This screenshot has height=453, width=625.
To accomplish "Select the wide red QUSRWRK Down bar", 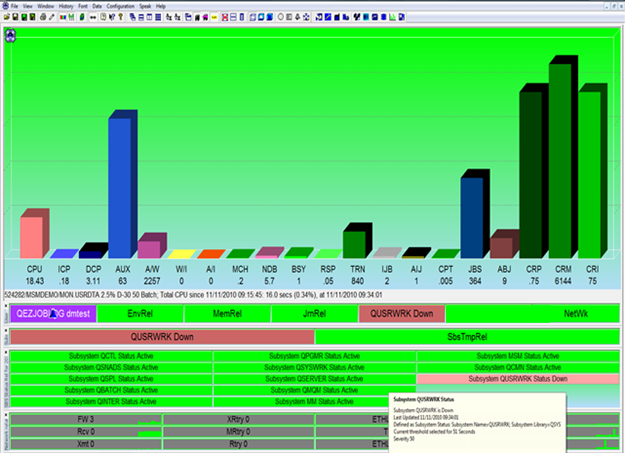I will 162,337.
